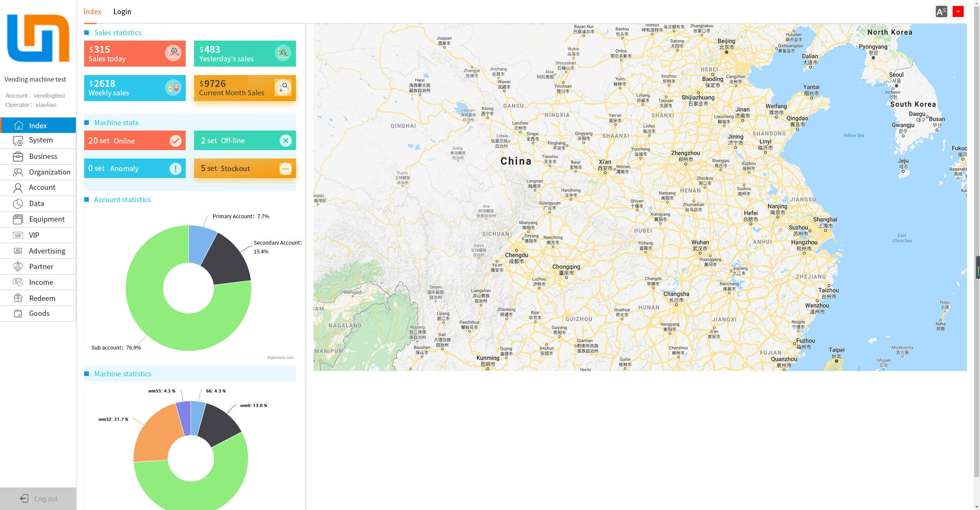Click the 'Account statistics' heading

click(122, 199)
